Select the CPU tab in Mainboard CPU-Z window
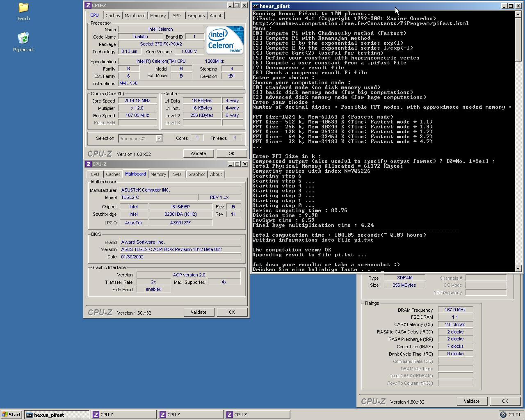The image size is (525, 420). coord(95,174)
